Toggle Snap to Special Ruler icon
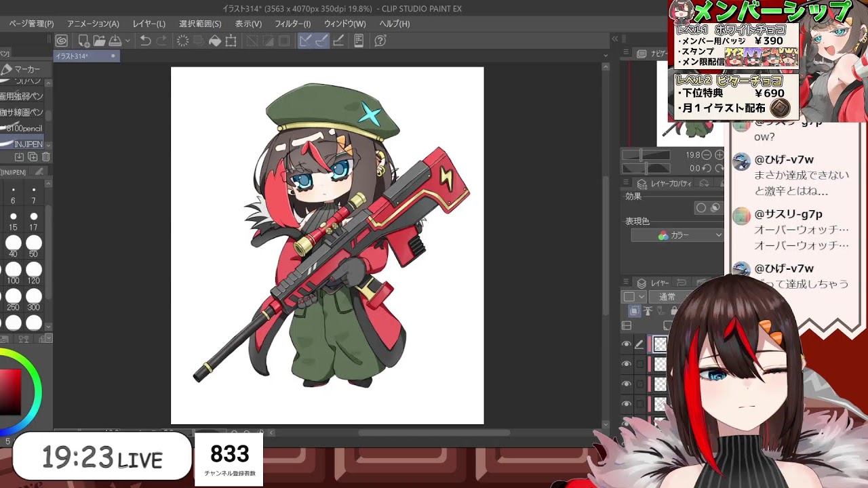Image resolution: width=868 pixels, height=488 pixels. (x=321, y=41)
